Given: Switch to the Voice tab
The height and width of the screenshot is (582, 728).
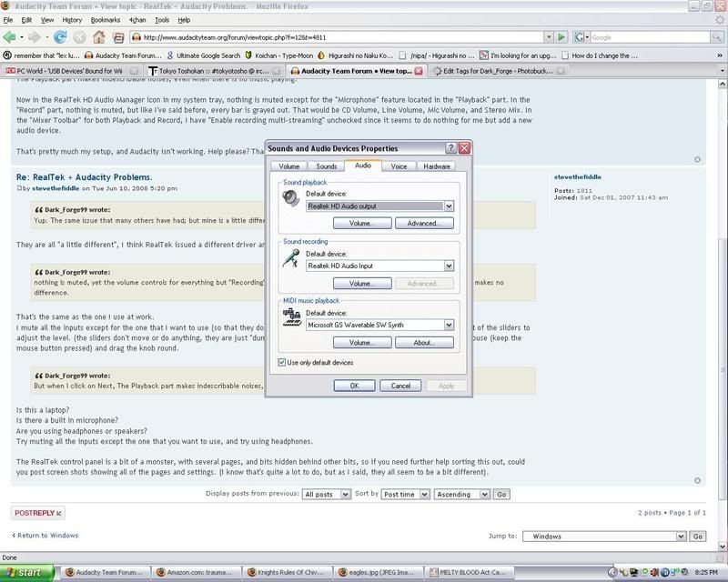Looking at the screenshot, I should pyautogui.click(x=399, y=166).
